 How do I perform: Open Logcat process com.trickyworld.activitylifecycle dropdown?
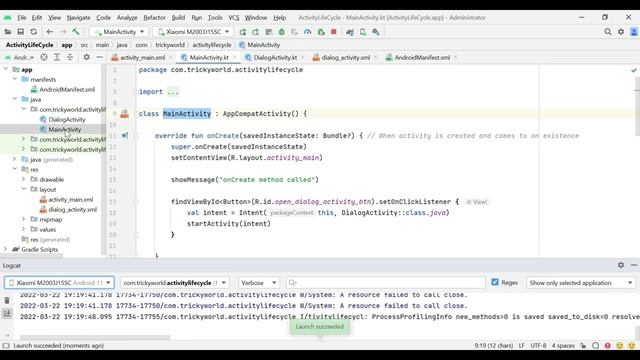(x=175, y=282)
